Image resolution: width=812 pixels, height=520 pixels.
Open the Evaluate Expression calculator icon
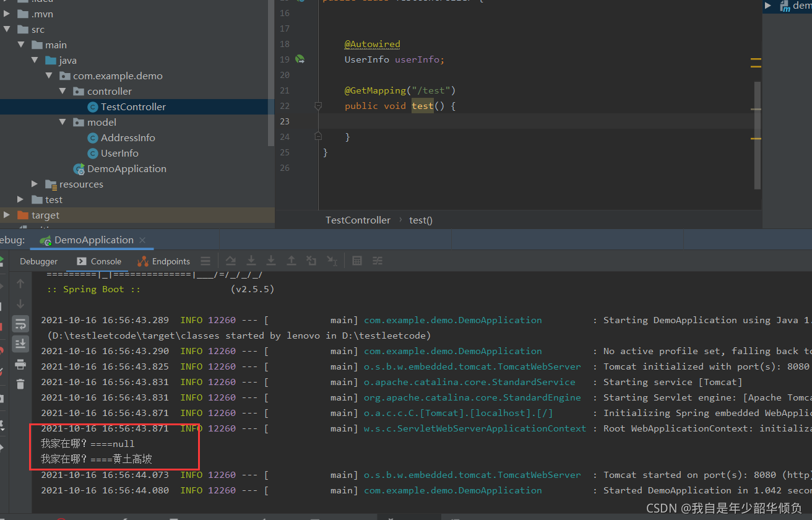point(356,261)
